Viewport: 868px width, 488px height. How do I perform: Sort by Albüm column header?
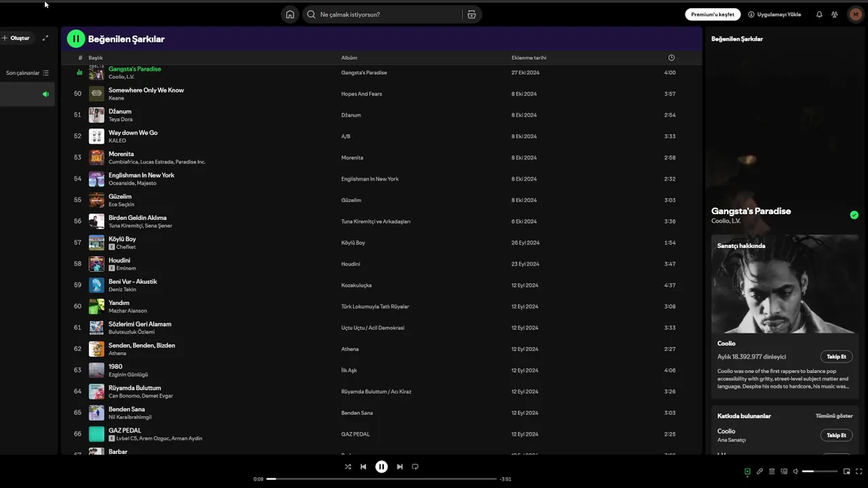point(349,58)
